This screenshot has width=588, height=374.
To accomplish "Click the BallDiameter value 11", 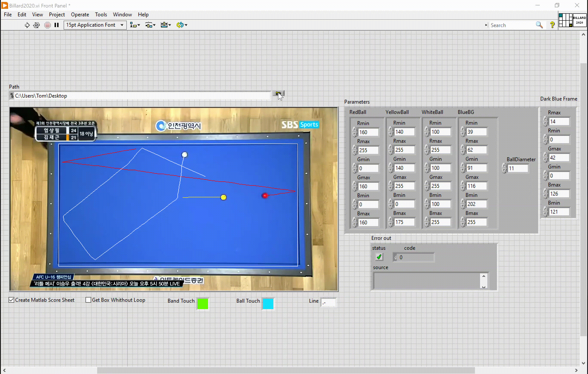I will pyautogui.click(x=518, y=168).
